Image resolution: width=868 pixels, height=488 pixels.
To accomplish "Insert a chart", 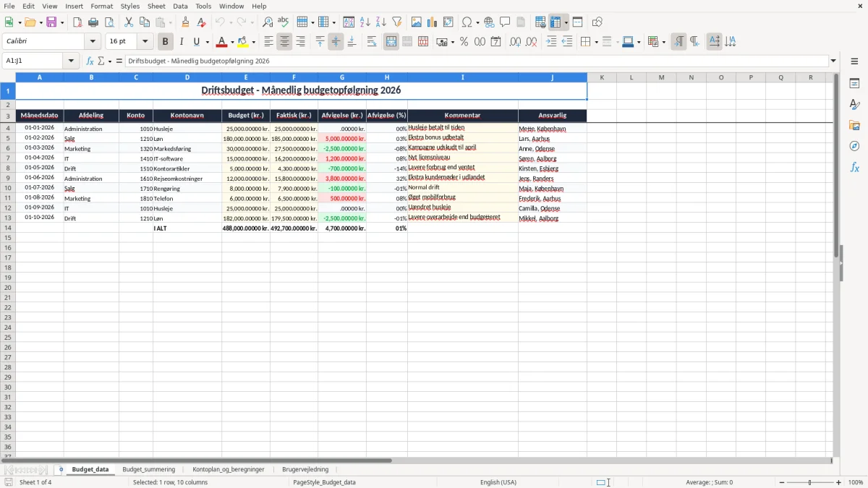I will pyautogui.click(x=433, y=22).
